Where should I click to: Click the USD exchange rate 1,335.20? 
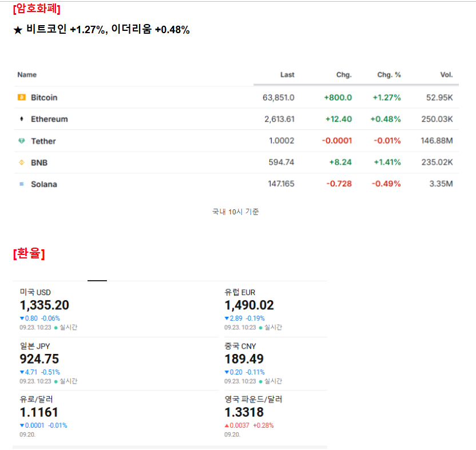44,305
